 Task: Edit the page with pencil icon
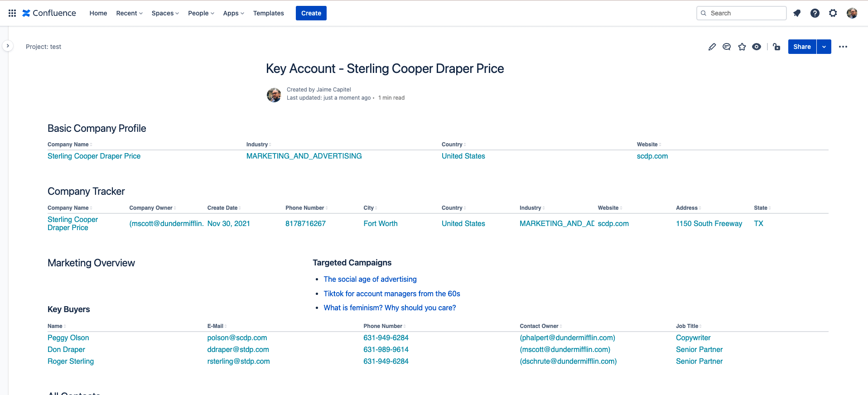pyautogui.click(x=712, y=47)
